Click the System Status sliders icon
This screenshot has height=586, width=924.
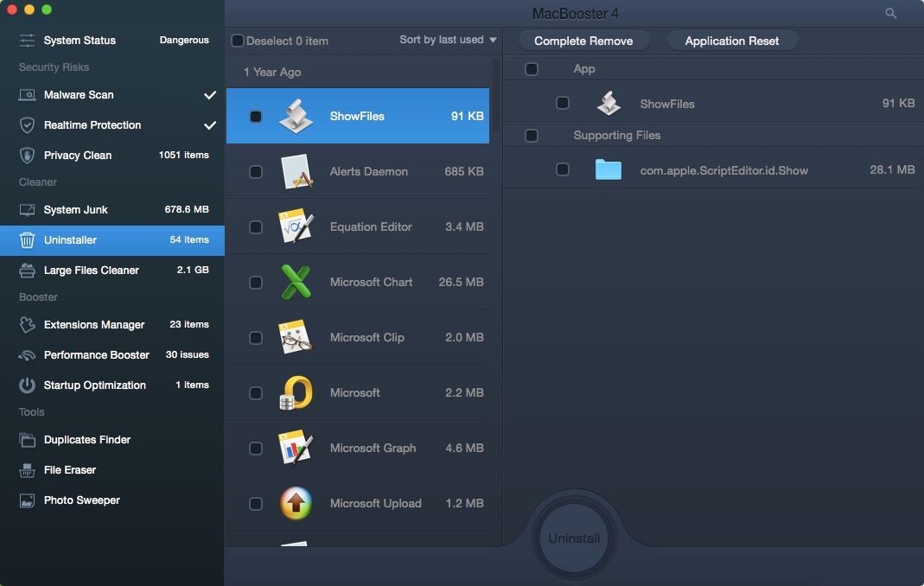tap(27, 41)
